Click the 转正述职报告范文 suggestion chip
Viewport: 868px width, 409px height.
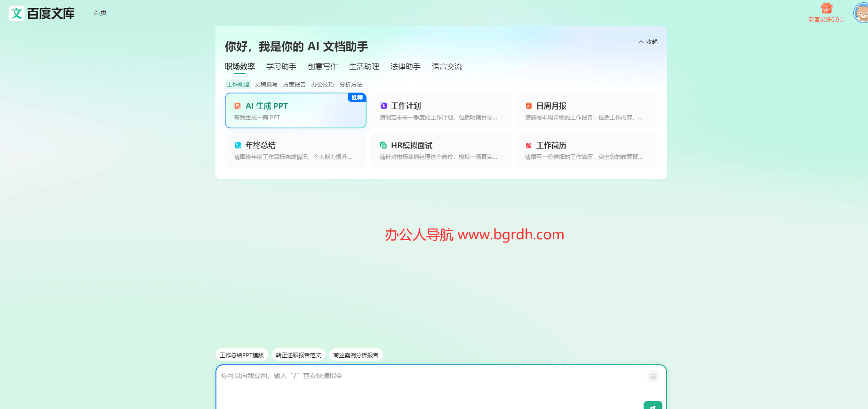(x=299, y=355)
